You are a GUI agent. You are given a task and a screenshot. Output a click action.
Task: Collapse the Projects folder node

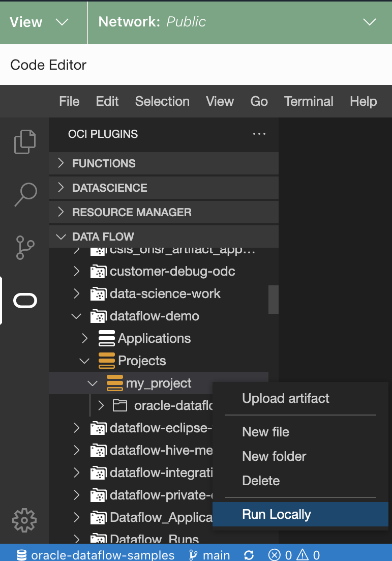[84, 361]
